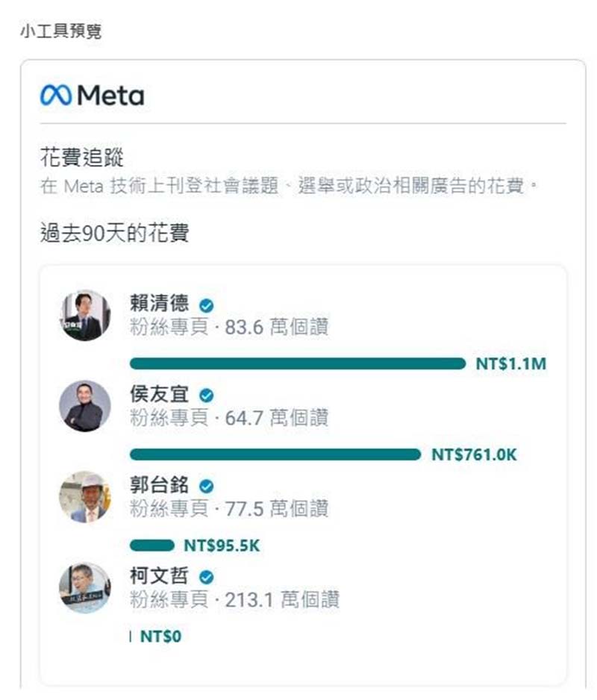Open 賴清德's profile picture

pyautogui.click(x=85, y=316)
